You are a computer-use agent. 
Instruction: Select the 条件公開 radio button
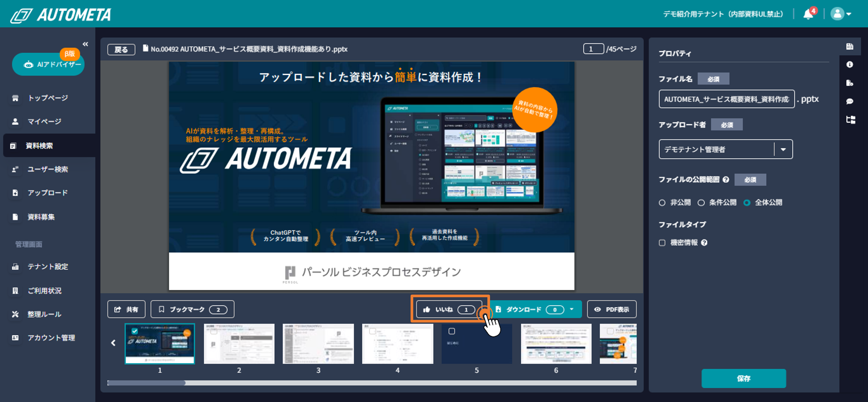click(x=701, y=203)
